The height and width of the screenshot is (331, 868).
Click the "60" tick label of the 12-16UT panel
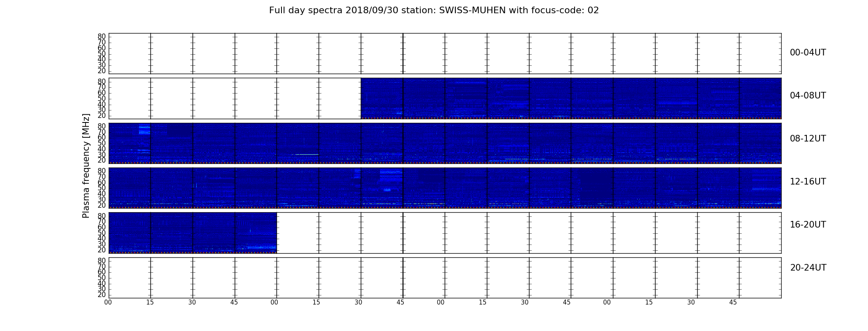point(102,182)
